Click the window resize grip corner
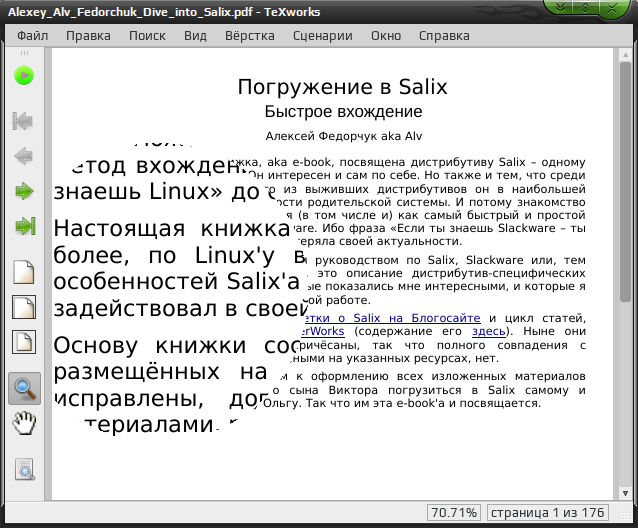This screenshot has height=528, width=638. [625, 515]
